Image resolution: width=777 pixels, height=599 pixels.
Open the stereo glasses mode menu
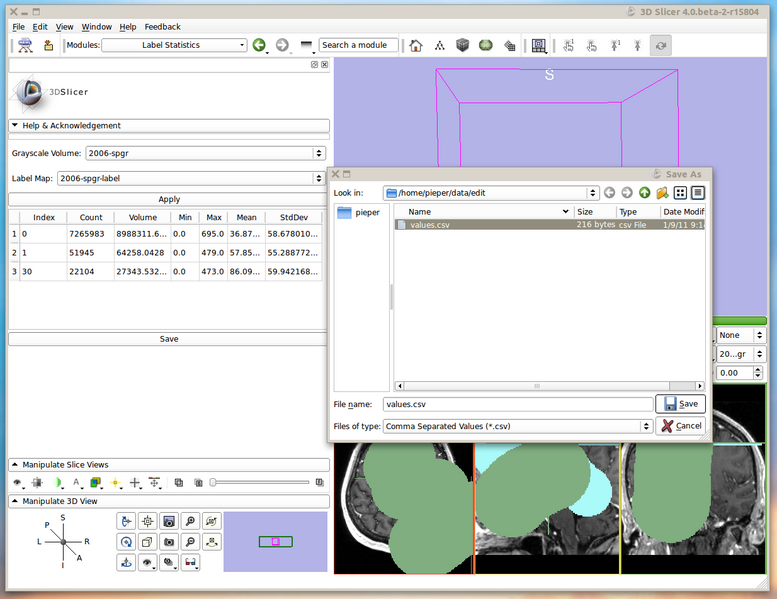coord(190,563)
